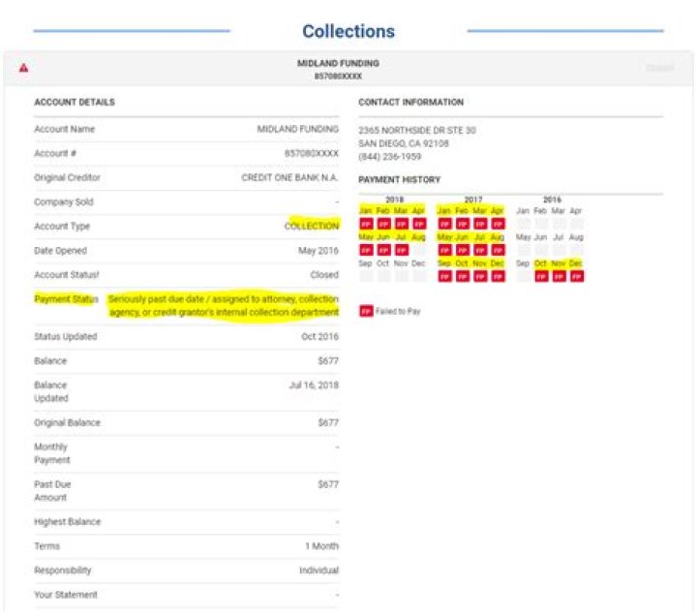The height and width of the screenshot is (616, 697).
Task: Click the Failed to Pay legend icon
Action: 366,312
